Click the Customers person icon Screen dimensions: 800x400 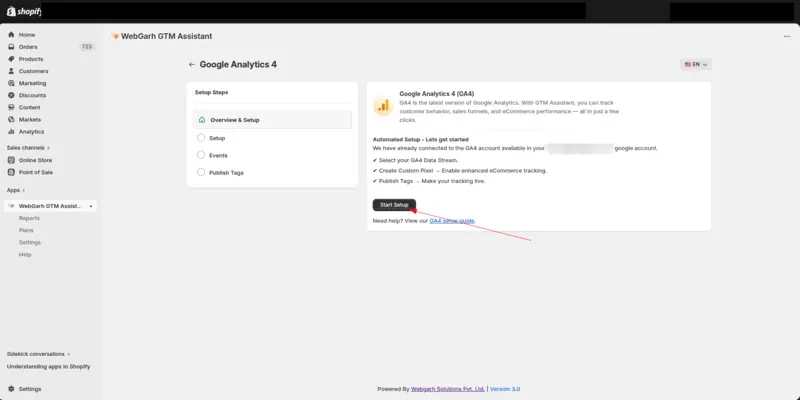pyautogui.click(x=11, y=71)
